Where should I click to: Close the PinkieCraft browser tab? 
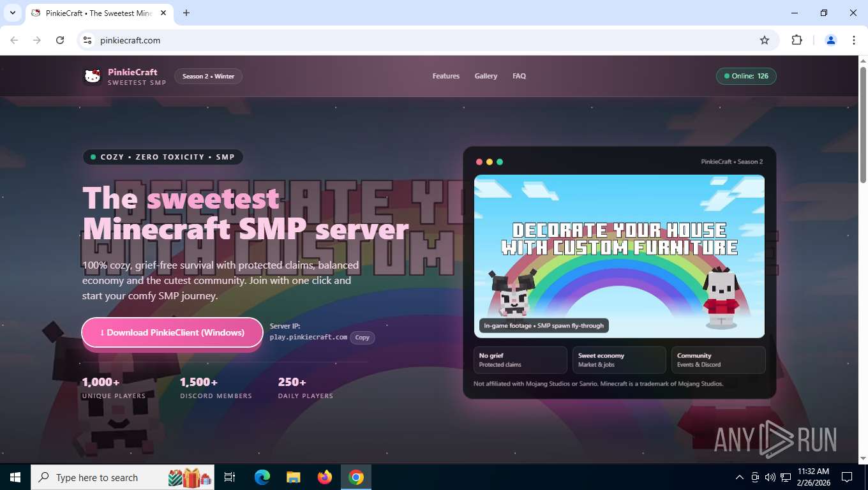(x=163, y=13)
